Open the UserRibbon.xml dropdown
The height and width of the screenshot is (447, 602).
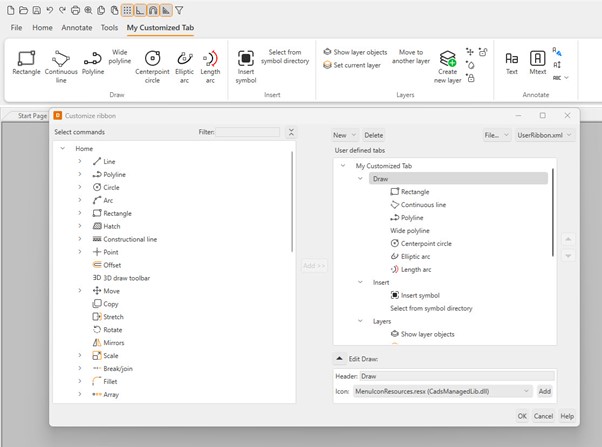point(544,135)
